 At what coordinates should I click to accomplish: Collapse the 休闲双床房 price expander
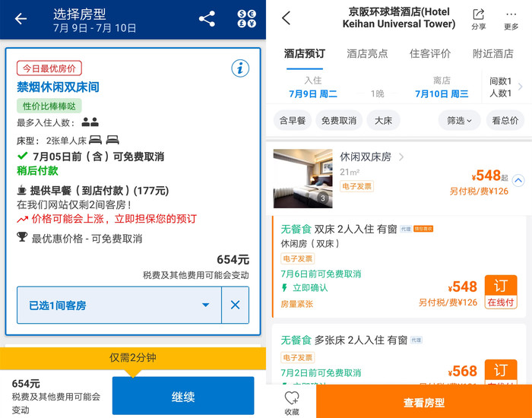(518, 181)
